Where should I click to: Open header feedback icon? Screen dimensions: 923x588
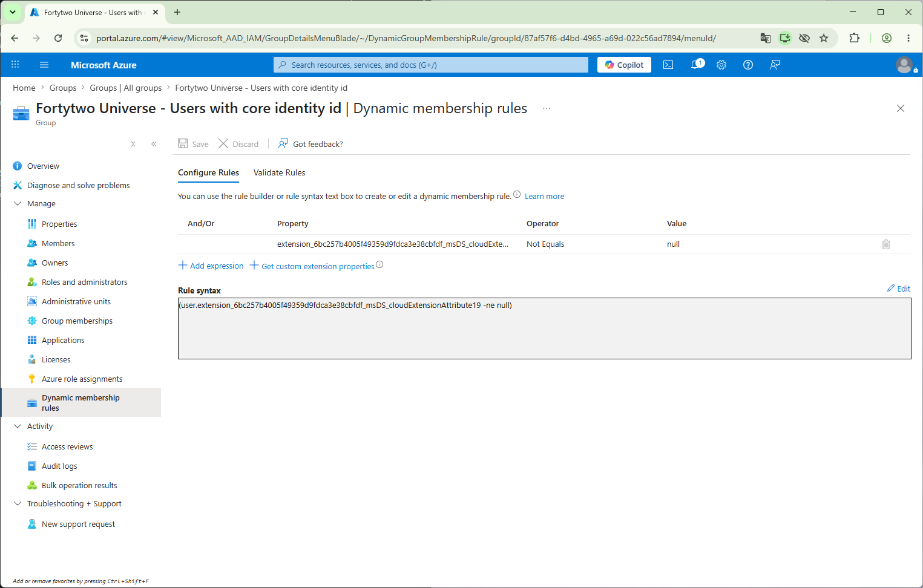pyautogui.click(x=775, y=65)
